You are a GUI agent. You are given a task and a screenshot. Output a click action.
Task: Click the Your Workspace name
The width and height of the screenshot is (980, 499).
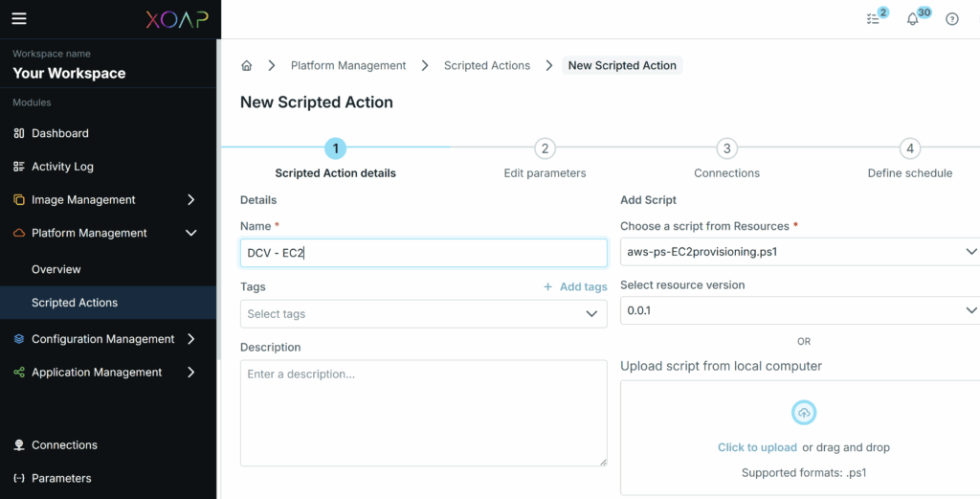pyautogui.click(x=69, y=73)
